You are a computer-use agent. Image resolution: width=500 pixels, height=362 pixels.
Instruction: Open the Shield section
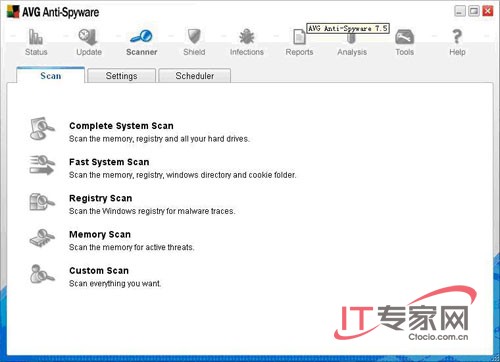194,42
